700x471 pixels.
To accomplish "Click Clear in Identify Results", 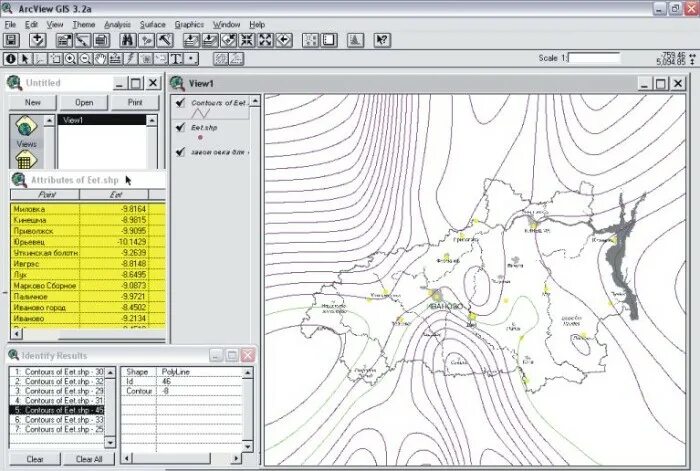I will tap(35, 459).
